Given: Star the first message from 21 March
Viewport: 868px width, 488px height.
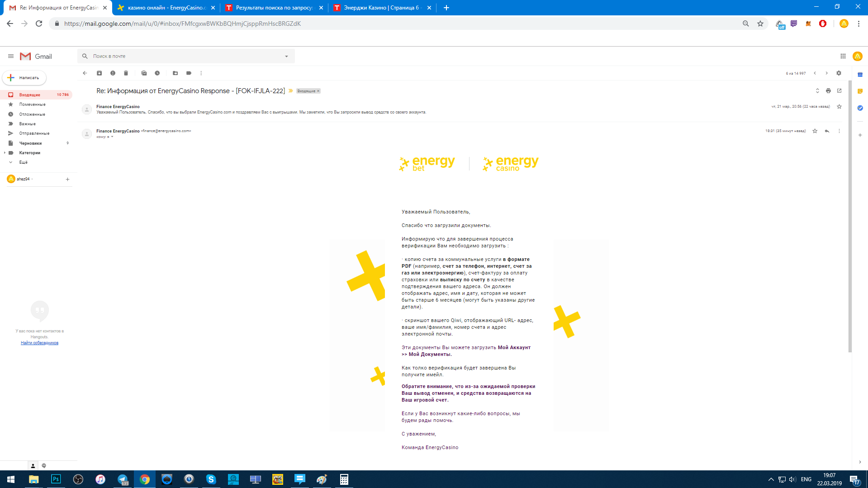Looking at the screenshot, I should [x=839, y=107].
